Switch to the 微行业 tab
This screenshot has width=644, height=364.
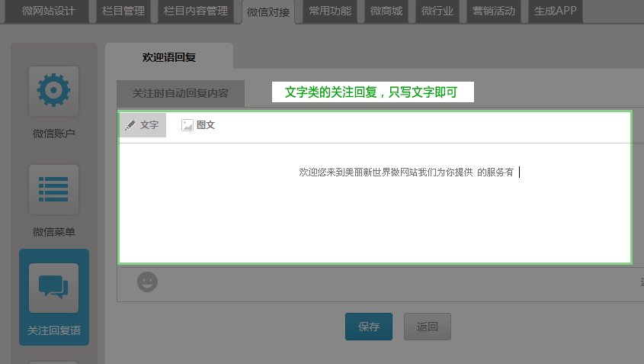click(437, 11)
